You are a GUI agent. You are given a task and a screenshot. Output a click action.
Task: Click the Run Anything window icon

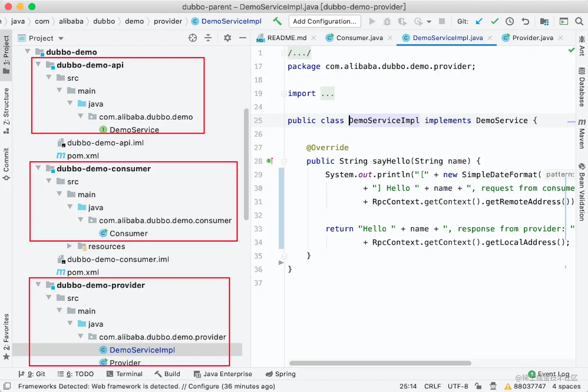click(563, 21)
